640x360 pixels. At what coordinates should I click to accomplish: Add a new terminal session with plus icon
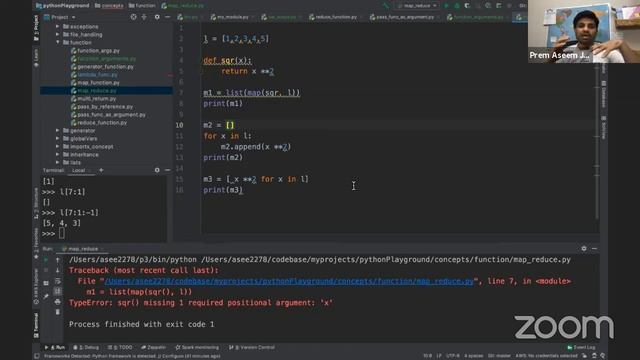pos(101,170)
